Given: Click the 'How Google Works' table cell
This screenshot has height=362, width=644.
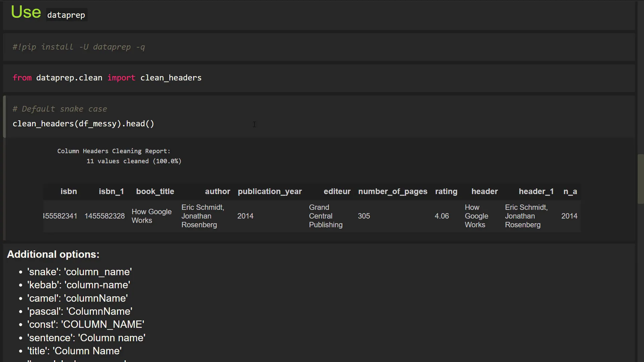Looking at the screenshot, I should click(x=152, y=216).
